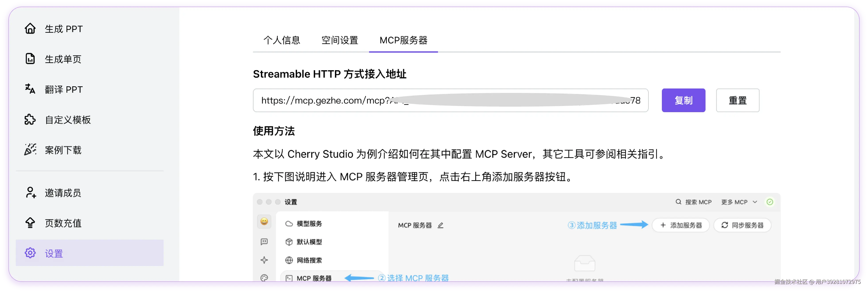Select the 设置 gear icon

click(30, 253)
